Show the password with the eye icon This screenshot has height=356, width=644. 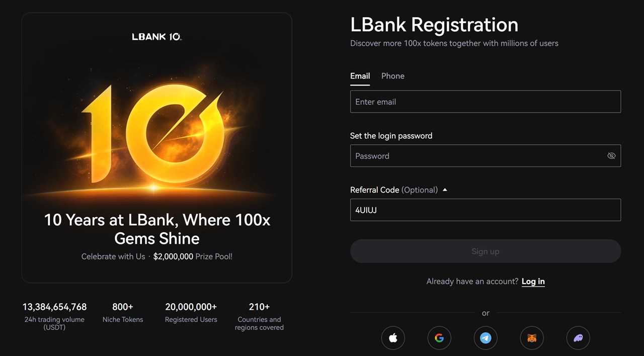click(x=611, y=156)
